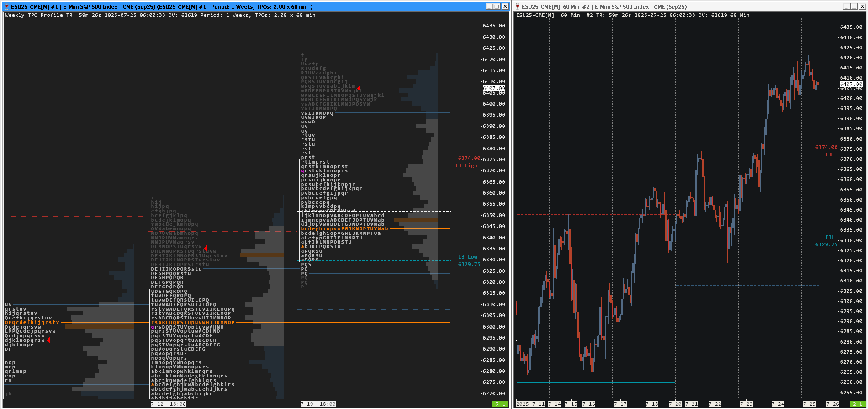Click orange POC row 'rsABCDQRSTUpuvwHIJKMNOP'

pos(193,322)
